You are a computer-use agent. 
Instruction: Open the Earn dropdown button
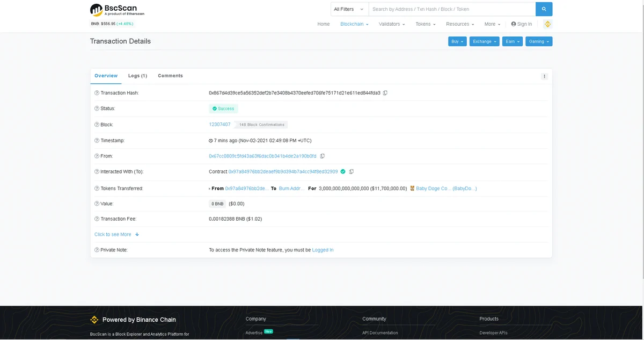(513, 41)
